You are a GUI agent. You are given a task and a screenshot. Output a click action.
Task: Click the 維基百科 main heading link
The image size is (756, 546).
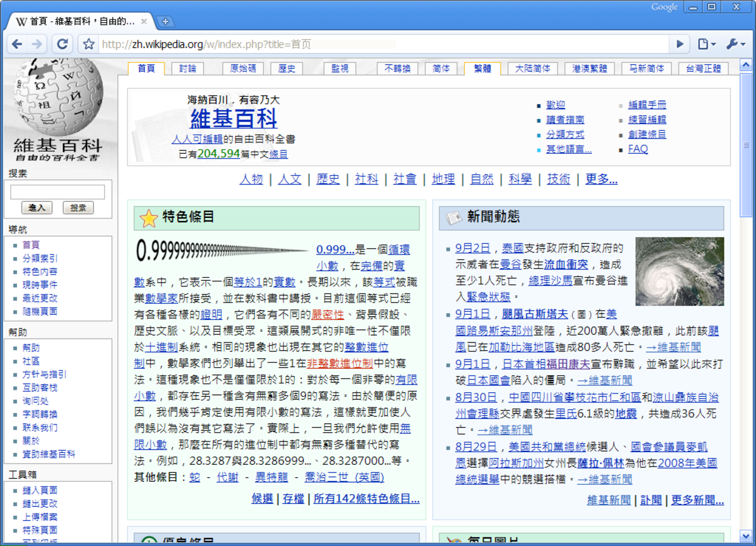[234, 118]
